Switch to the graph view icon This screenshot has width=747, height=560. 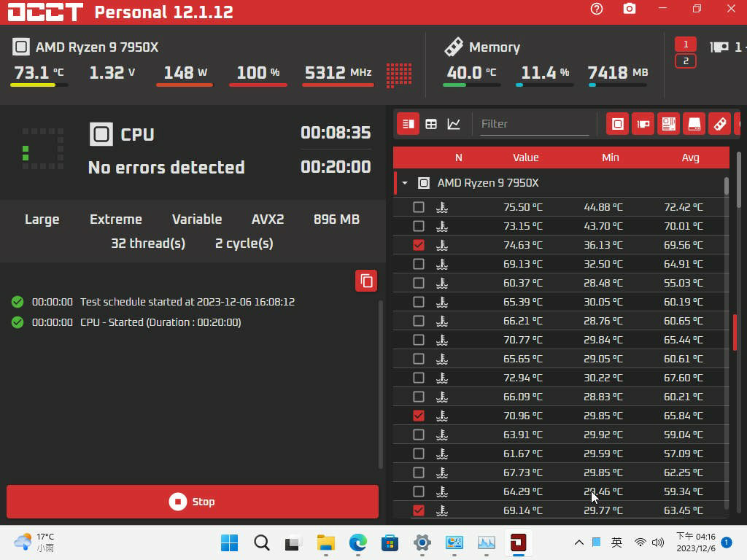(x=454, y=124)
